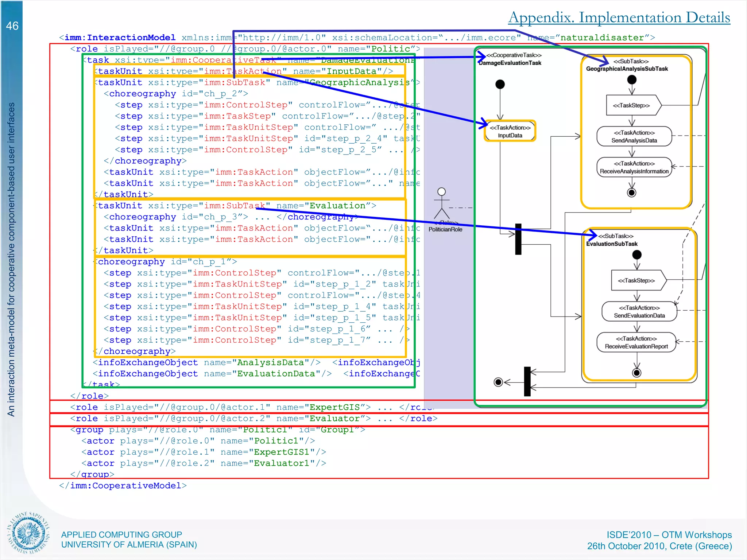Click the PoliticianRole actor stick figure
Screen dimensions: 747x560
pyautogui.click(x=441, y=204)
